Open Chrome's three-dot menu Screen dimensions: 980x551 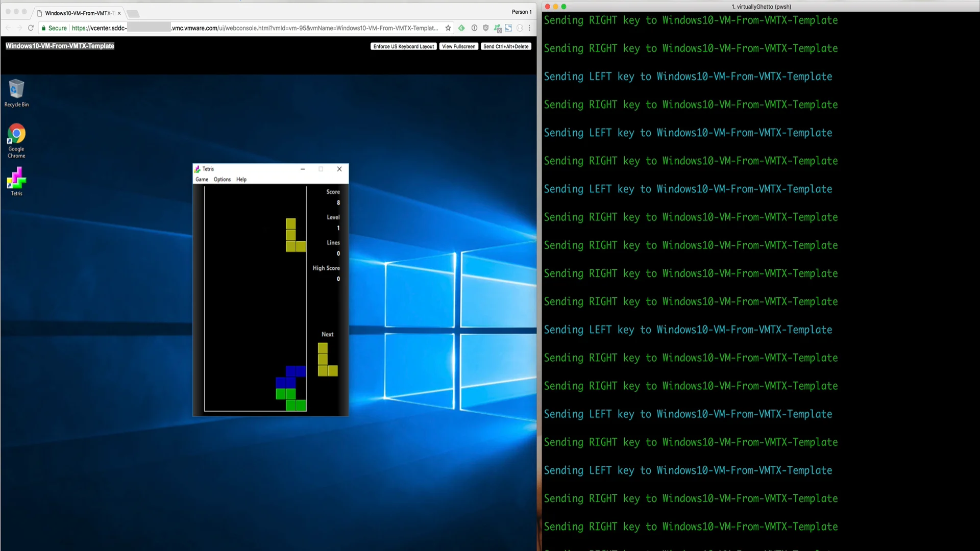click(529, 28)
